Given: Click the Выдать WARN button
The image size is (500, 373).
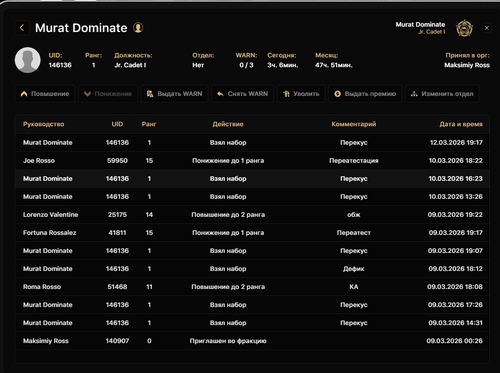Looking at the screenshot, I should pyautogui.click(x=174, y=94).
